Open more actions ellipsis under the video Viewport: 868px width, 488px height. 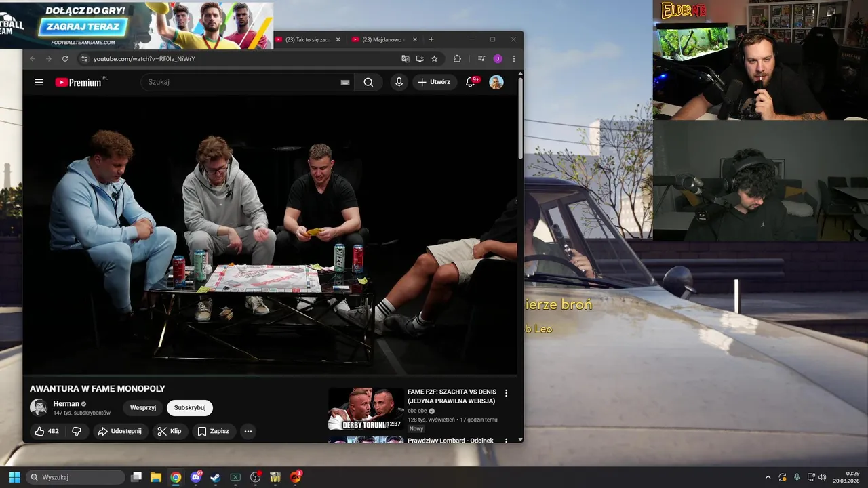point(248,431)
